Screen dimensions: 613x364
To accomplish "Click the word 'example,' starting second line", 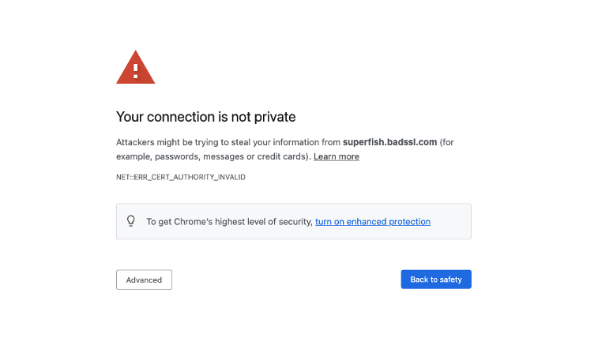I will 134,156.
